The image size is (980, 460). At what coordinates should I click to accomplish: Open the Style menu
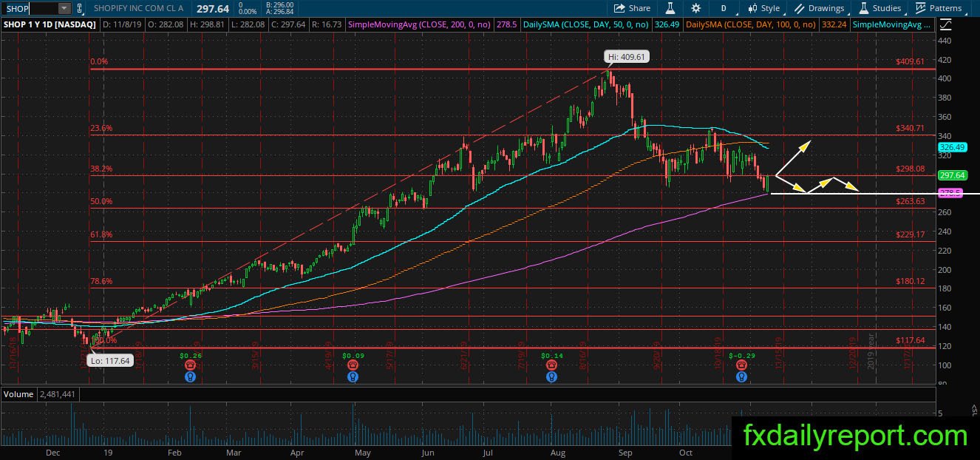click(763, 8)
